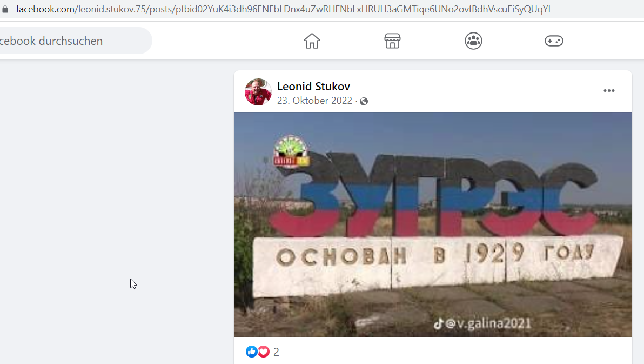Image resolution: width=644 pixels, height=364 pixels.
Task: Click the reaction count number 2
Action: pos(276,352)
